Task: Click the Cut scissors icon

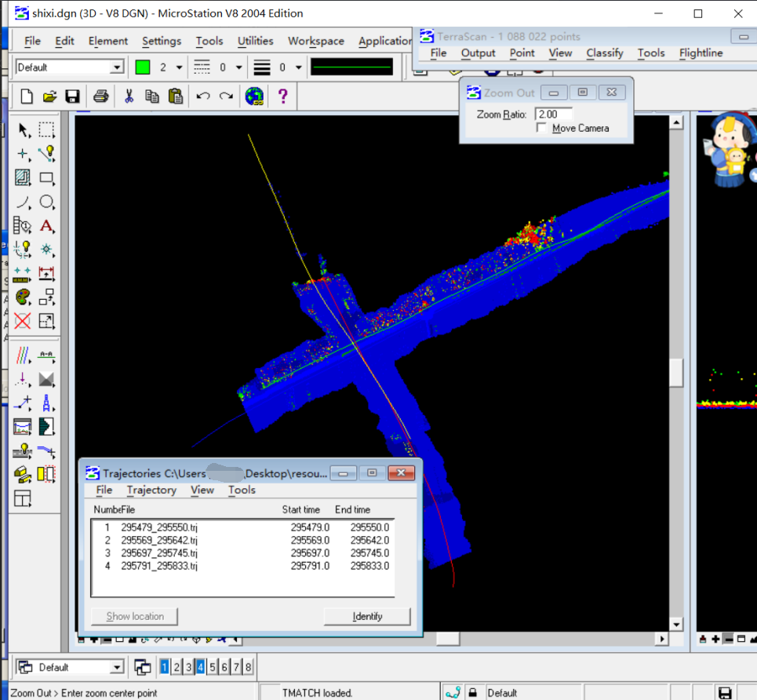Action: (129, 97)
